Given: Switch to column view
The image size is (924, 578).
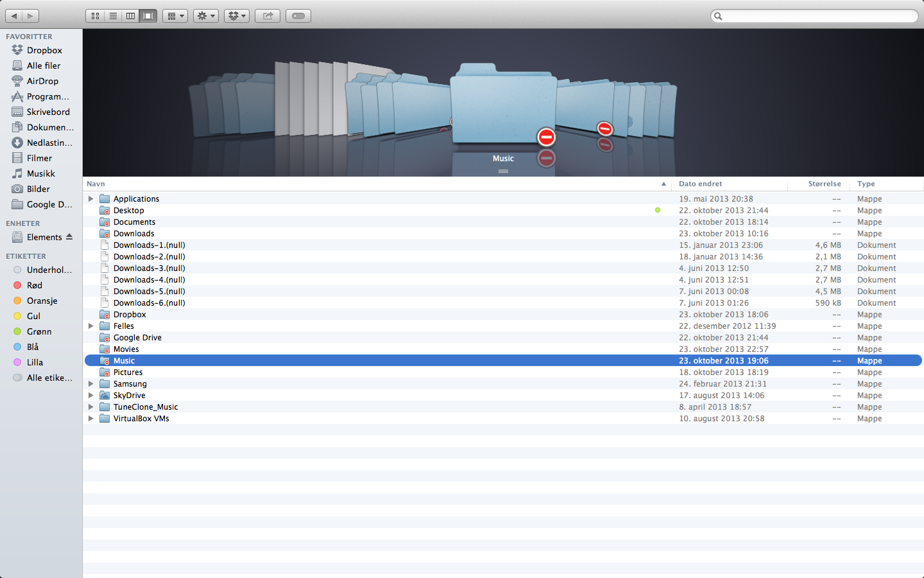Looking at the screenshot, I should (130, 16).
